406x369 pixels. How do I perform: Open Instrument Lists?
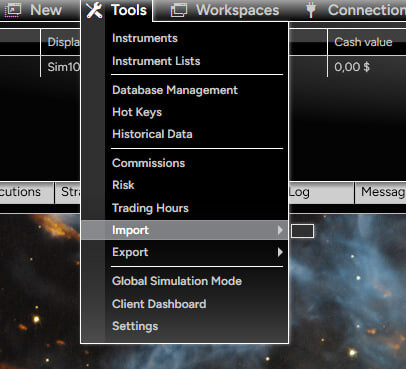(156, 61)
